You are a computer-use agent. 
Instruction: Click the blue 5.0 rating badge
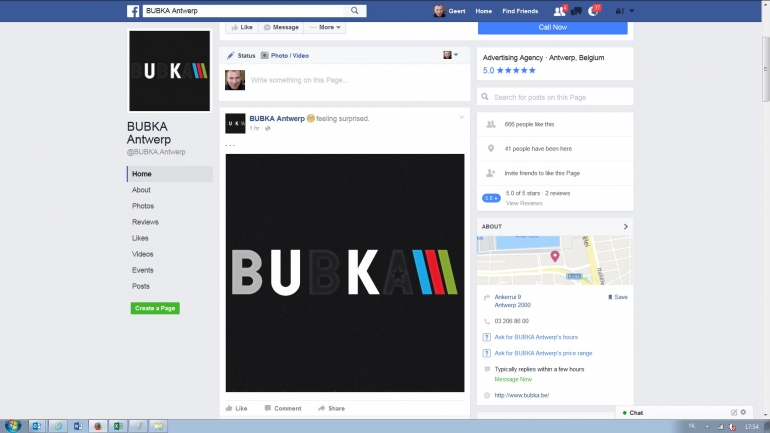(x=491, y=198)
